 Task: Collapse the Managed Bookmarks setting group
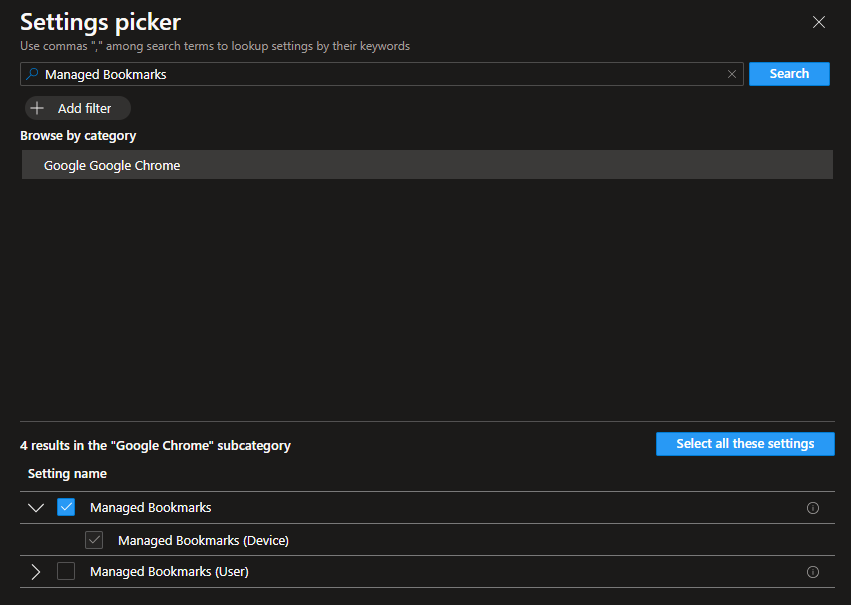[36, 507]
